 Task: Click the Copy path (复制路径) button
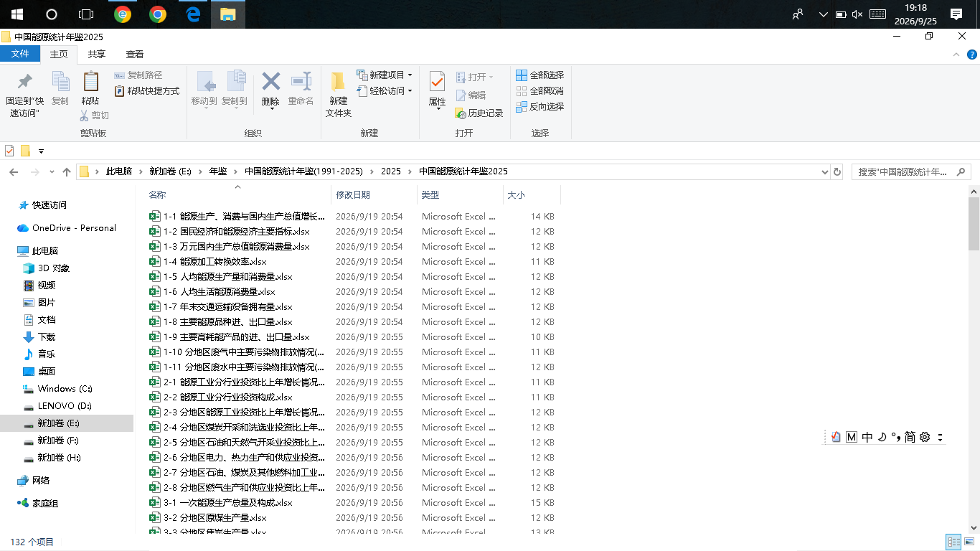pos(138,75)
